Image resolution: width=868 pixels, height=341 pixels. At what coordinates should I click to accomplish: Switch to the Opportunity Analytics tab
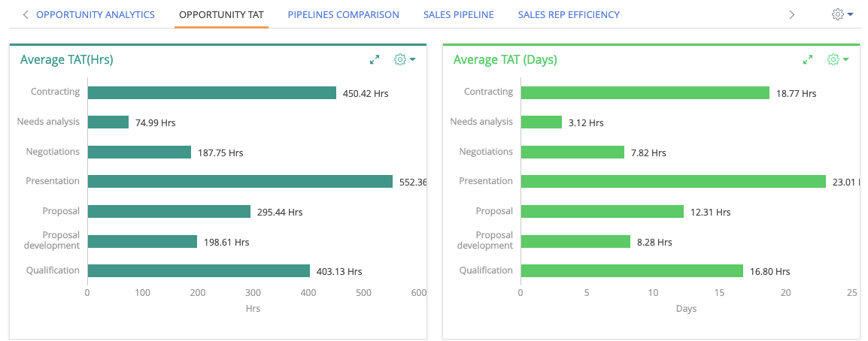pyautogui.click(x=96, y=14)
